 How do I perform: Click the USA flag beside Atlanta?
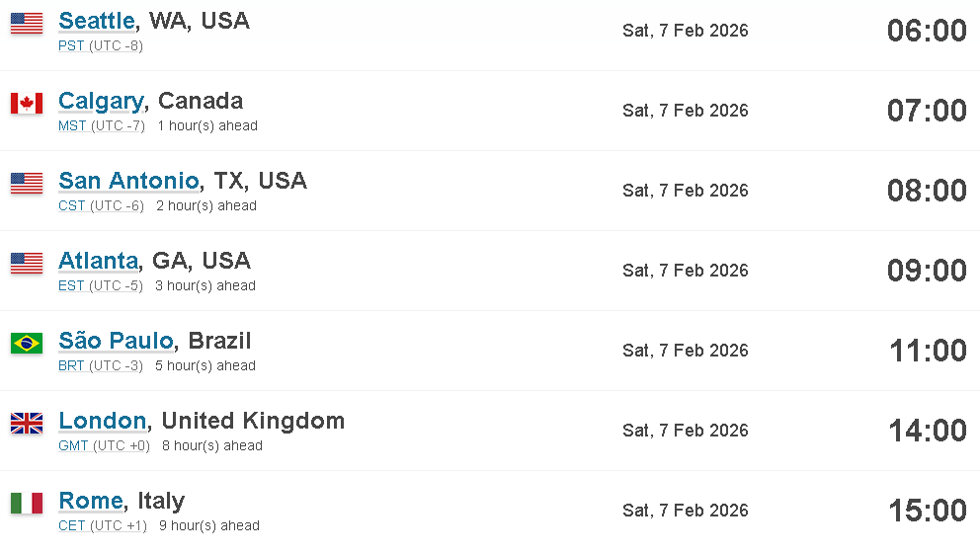point(27,263)
